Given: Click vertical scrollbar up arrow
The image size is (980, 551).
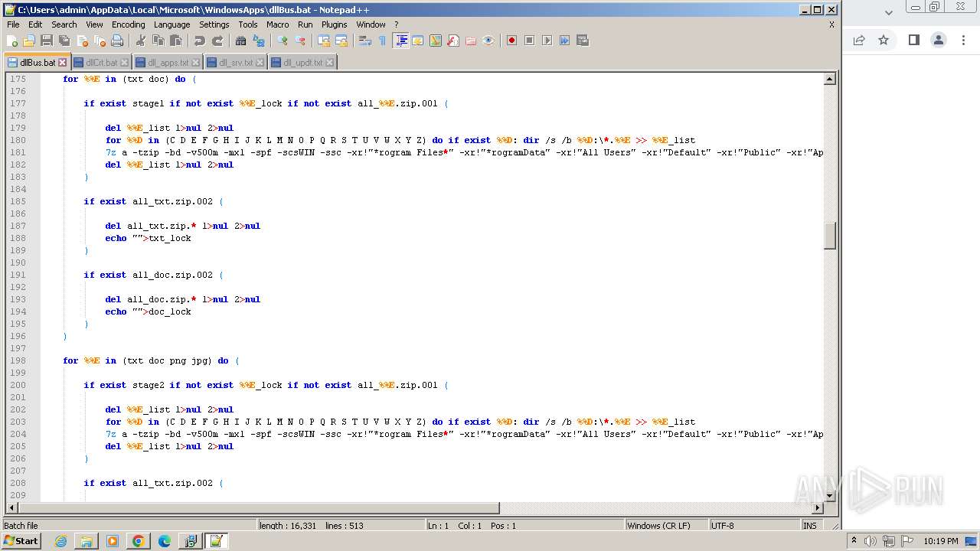Looking at the screenshot, I should pyautogui.click(x=829, y=79).
